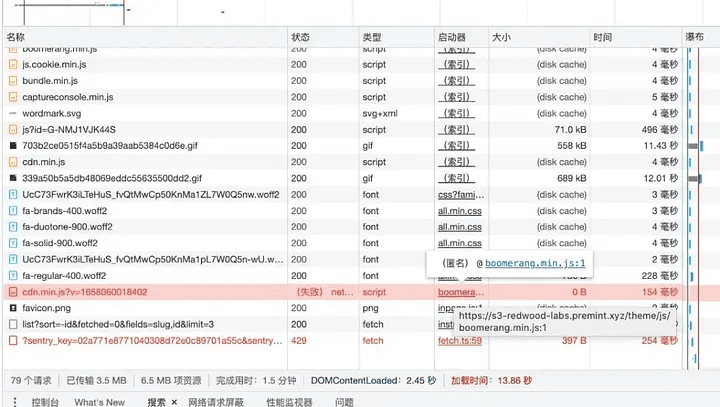720x407 pixels.
Task: Open fetch.ts:59 initiator link
Action: click(x=460, y=341)
